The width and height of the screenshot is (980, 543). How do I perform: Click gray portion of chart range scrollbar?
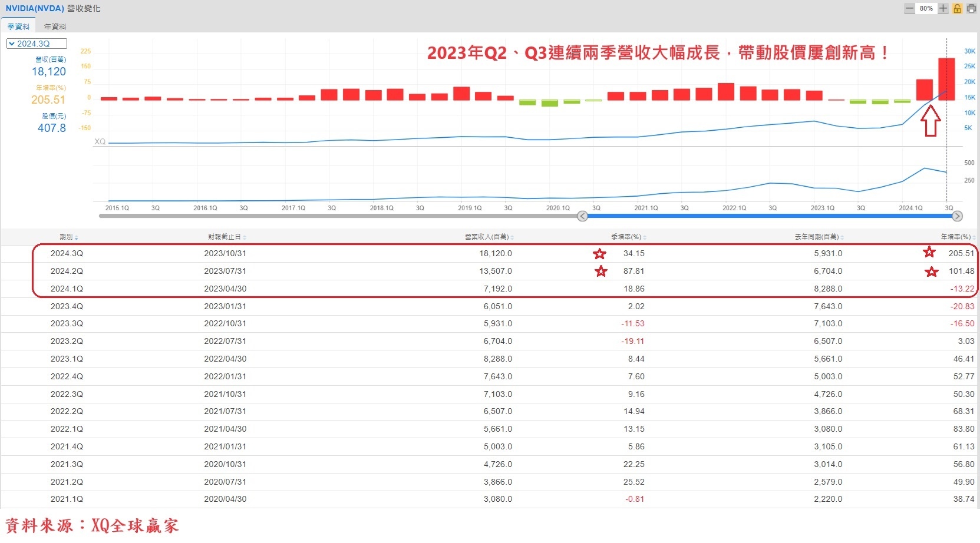coord(338,216)
